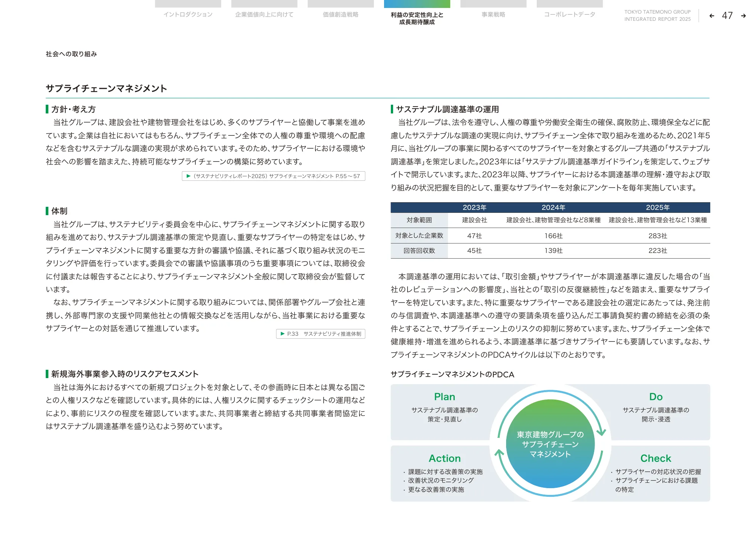756x535 pixels.
Task: Click the green triangle before P.33 link
Action: pos(282,333)
